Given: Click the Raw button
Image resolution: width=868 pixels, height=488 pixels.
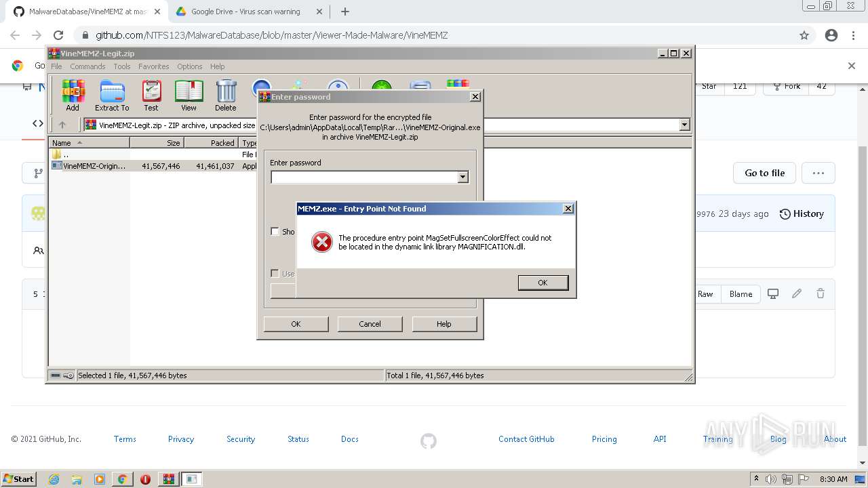Looking at the screenshot, I should 705,293.
